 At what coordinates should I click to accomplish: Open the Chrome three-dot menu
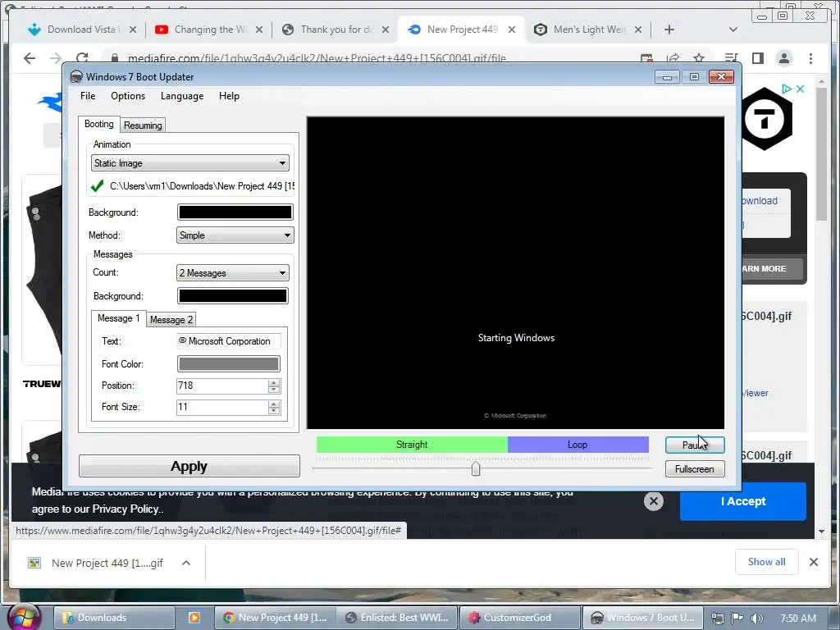(810, 58)
